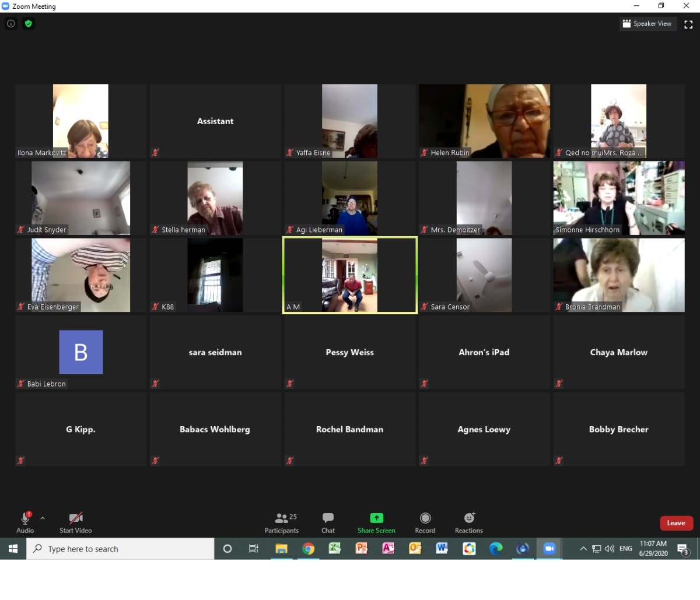Expand audio options arrow next to Audio

[x=43, y=517]
